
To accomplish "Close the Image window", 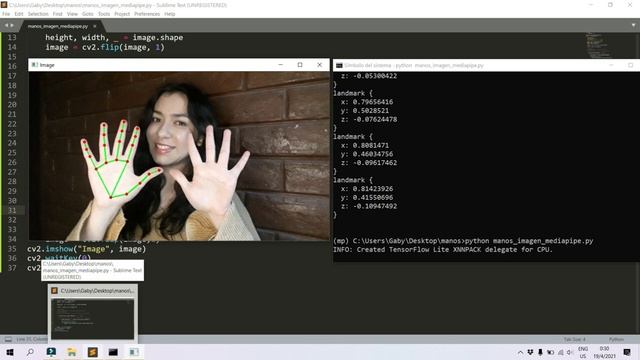I will [320, 65].
